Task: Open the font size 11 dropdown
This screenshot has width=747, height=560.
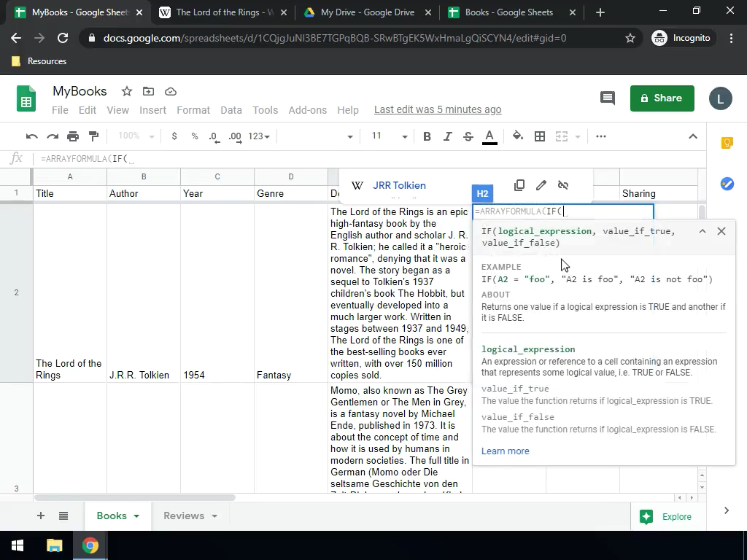Action: pyautogui.click(x=390, y=136)
